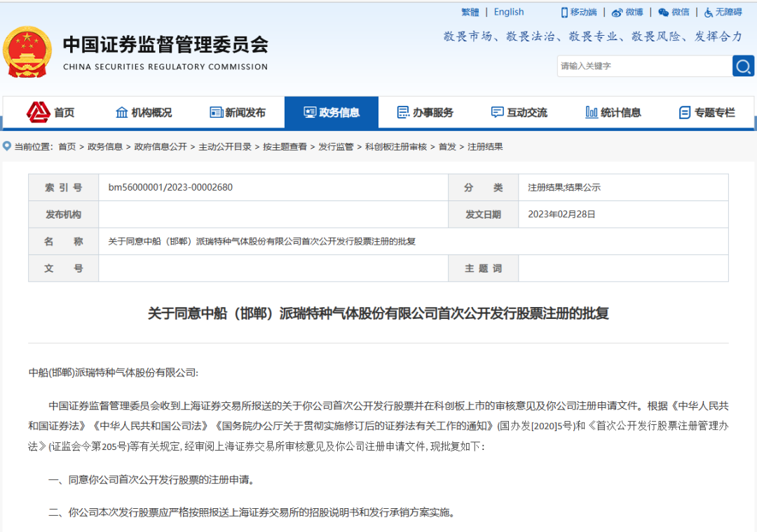Click the red CSRC icon beside 首页
This screenshot has height=532, width=757.
pos(38,112)
